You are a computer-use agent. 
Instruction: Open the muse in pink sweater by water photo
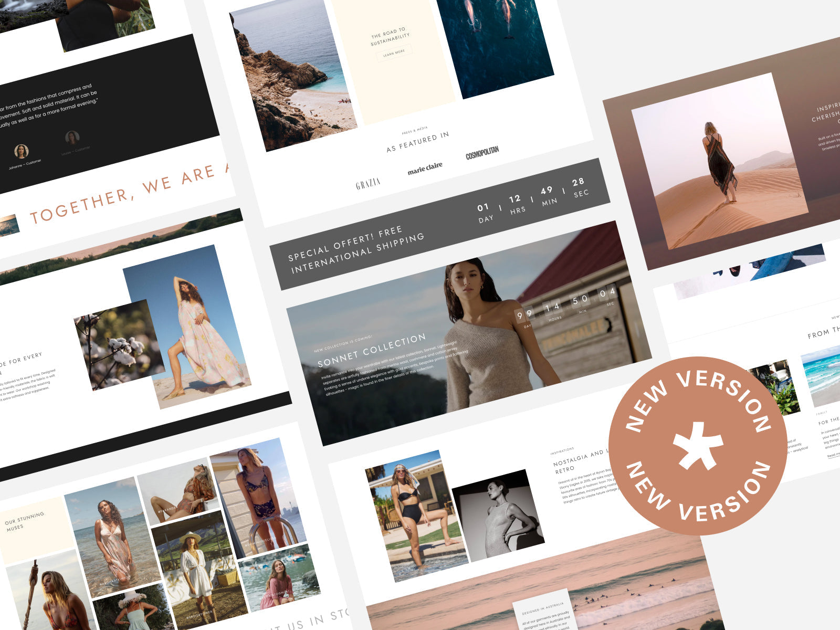pyautogui.click(x=279, y=578)
